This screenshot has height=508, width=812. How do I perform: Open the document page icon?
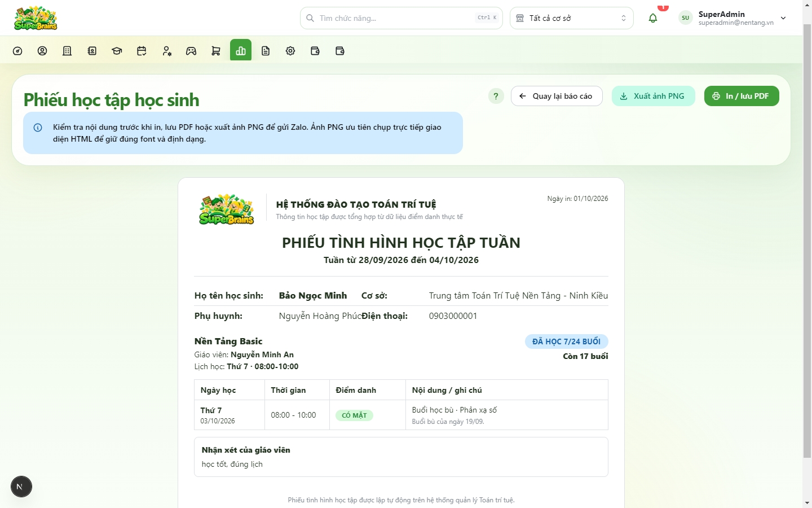(266, 51)
